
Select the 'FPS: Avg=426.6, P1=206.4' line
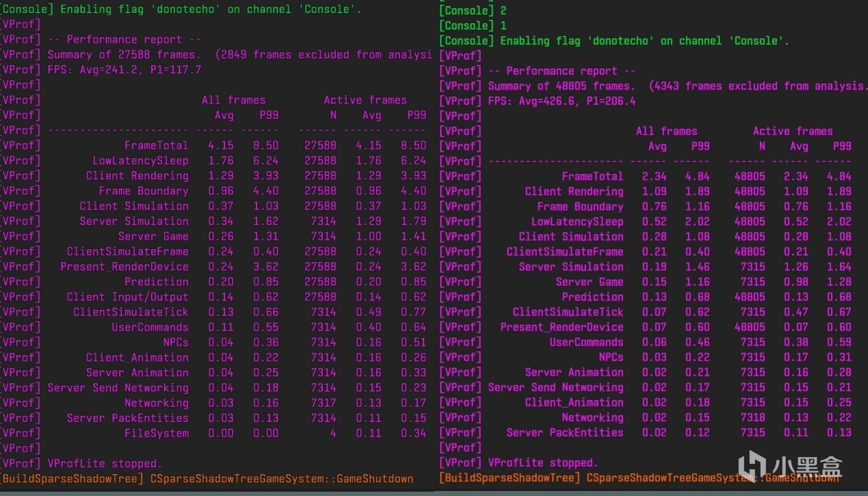(562, 101)
